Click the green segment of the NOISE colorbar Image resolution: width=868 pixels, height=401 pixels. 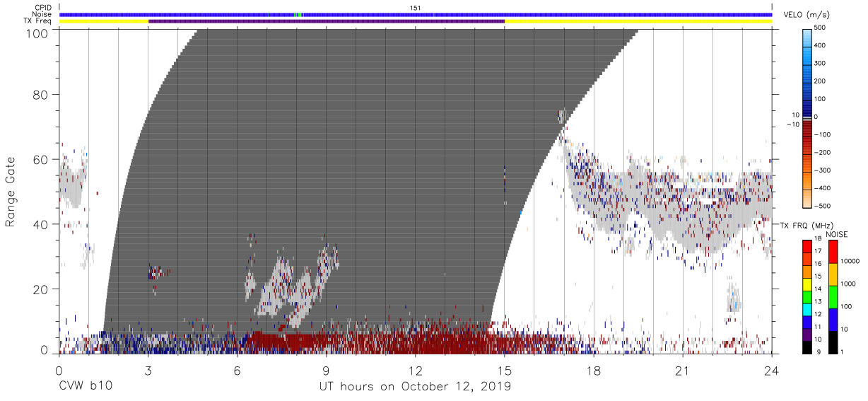click(x=833, y=297)
